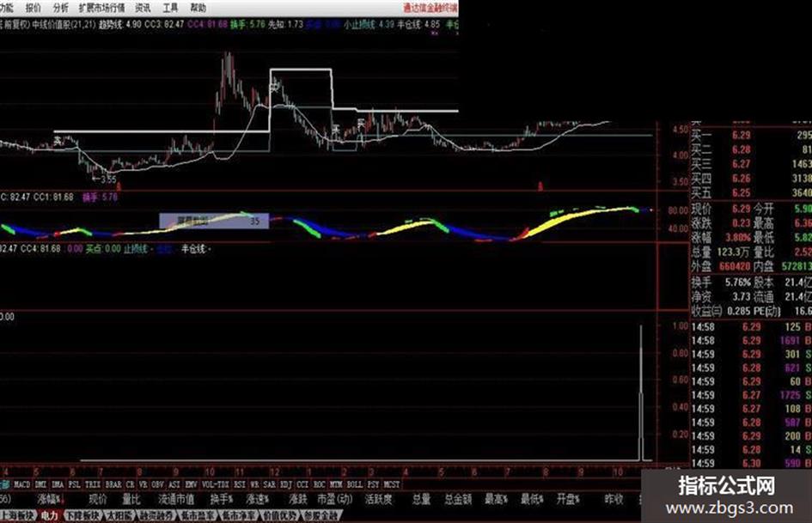
Task: Switch to the MTM indicator tab
Action: 336,484
